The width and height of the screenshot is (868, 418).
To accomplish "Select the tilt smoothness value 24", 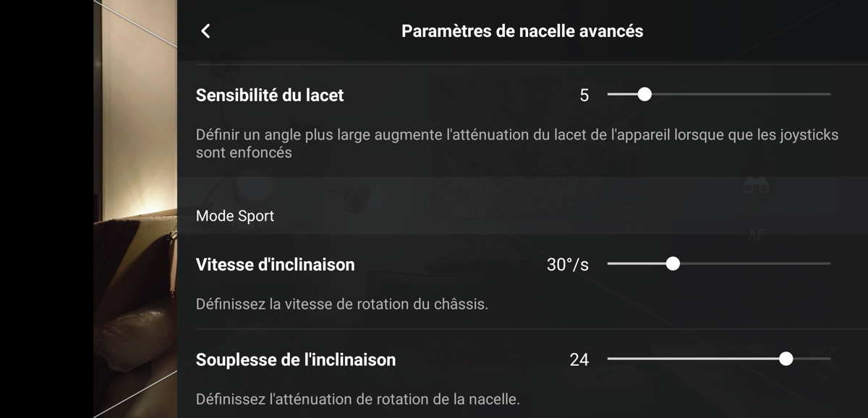I will tap(579, 359).
